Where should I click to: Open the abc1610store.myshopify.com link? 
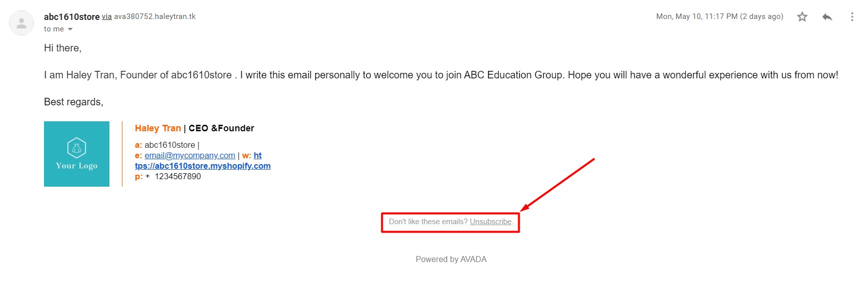click(x=202, y=166)
